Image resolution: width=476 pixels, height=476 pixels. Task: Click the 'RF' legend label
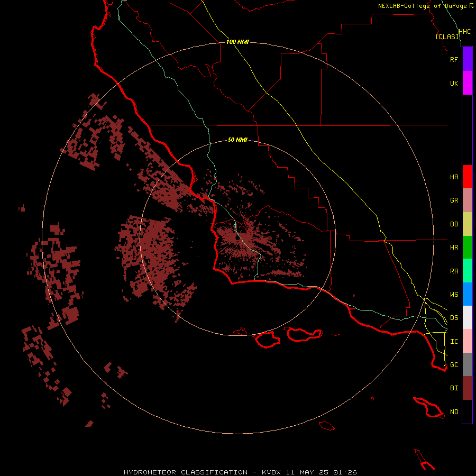(x=454, y=59)
